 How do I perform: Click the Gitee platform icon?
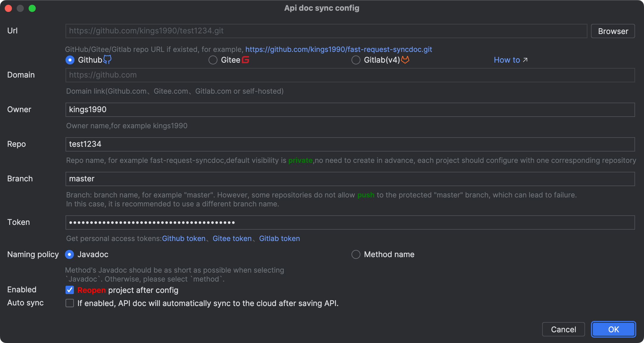click(245, 60)
